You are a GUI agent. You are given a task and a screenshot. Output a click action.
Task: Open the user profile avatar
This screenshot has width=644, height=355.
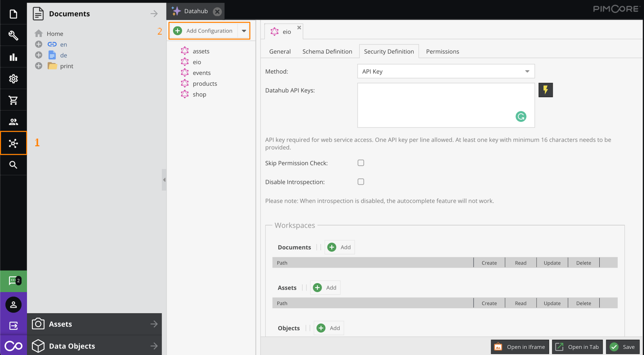13,305
